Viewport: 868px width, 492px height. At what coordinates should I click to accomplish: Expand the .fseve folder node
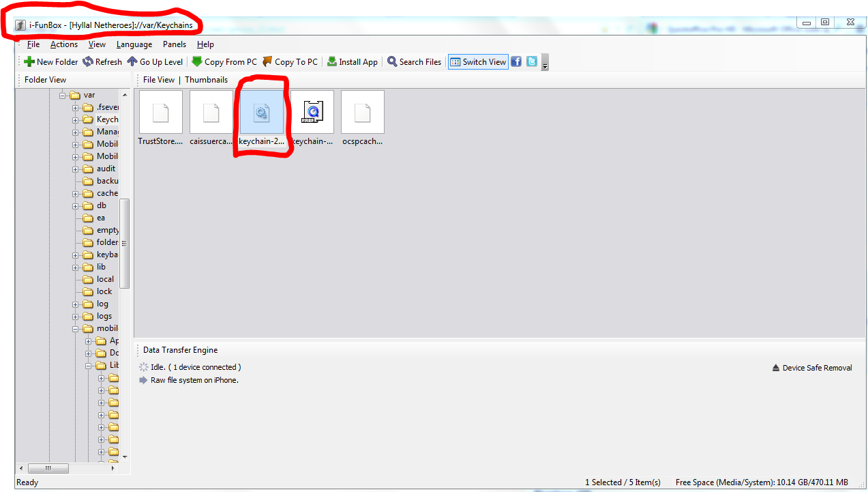76,107
